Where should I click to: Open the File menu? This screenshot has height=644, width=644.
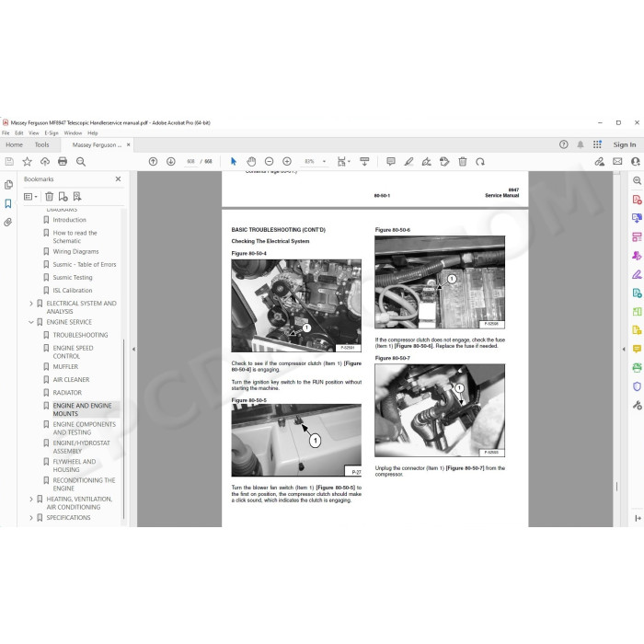6,133
